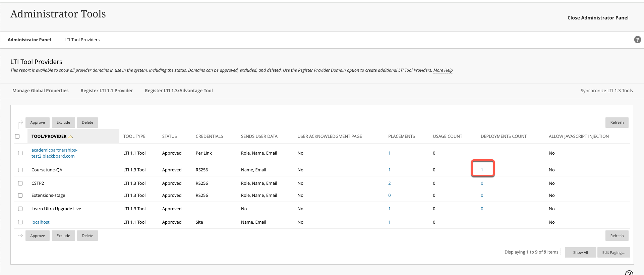Viewport: 644px width, 275px height.
Task: Open CSTP2 deployments count link
Action: click(x=482, y=183)
